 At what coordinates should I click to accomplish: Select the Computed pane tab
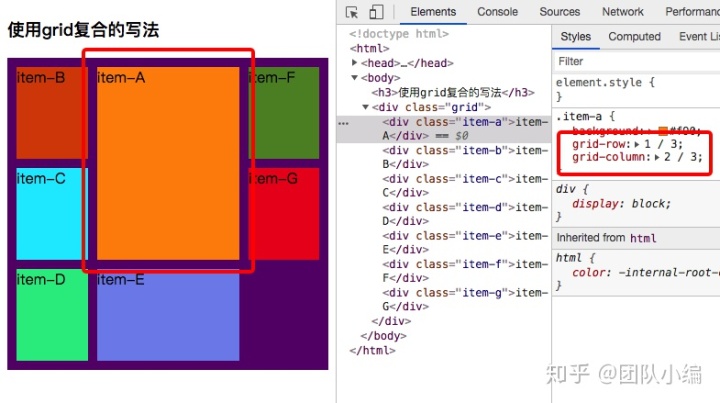(x=634, y=37)
